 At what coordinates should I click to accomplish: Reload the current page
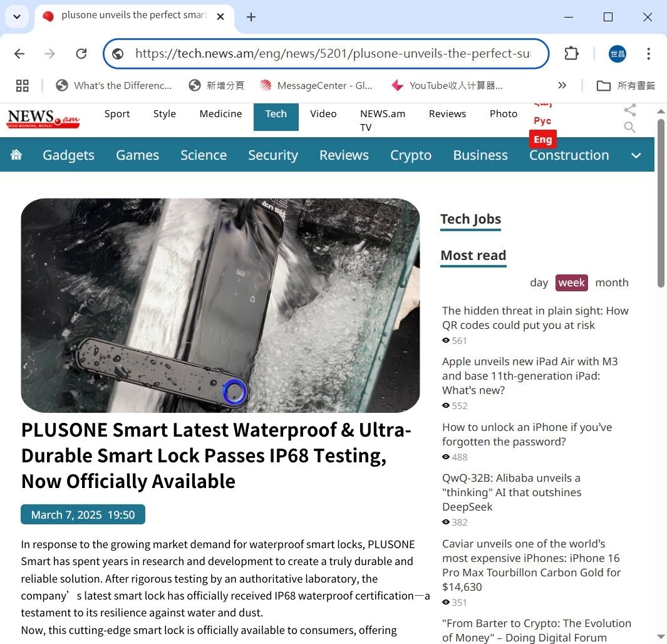click(81, 54)
